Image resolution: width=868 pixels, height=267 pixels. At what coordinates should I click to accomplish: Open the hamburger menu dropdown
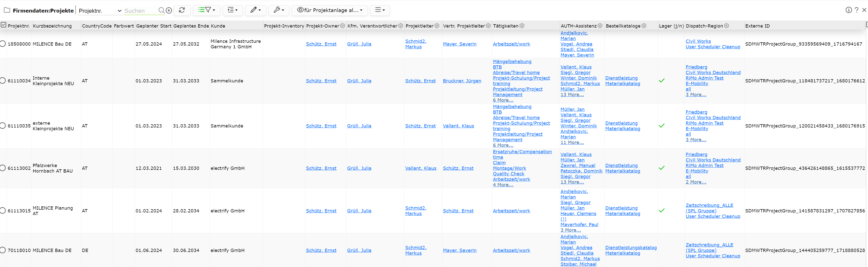click(380, 10)
